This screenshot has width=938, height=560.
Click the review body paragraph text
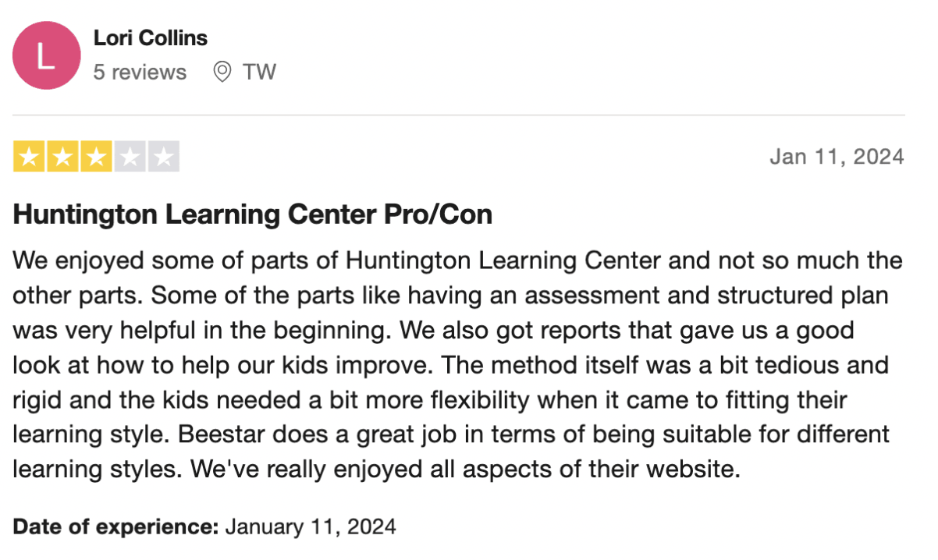453,364
